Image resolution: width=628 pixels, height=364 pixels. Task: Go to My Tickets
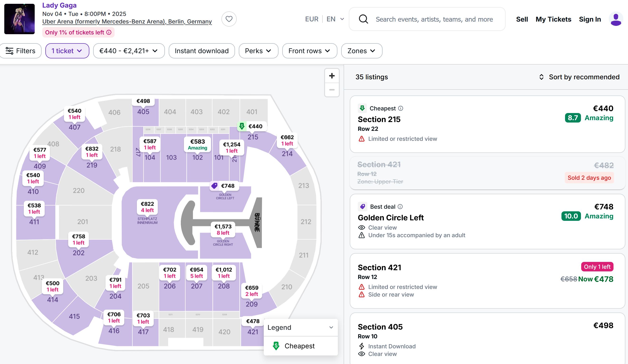[553, 19]
